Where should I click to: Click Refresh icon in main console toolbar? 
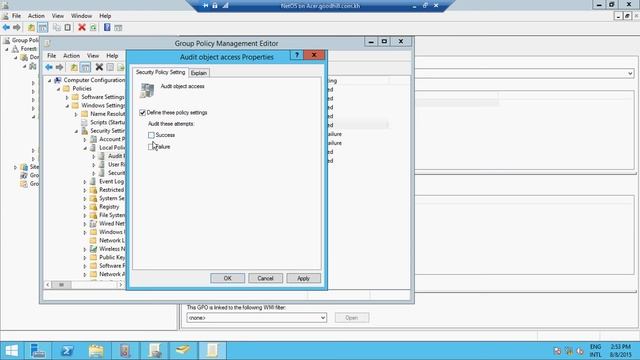(x=93, y=27)
